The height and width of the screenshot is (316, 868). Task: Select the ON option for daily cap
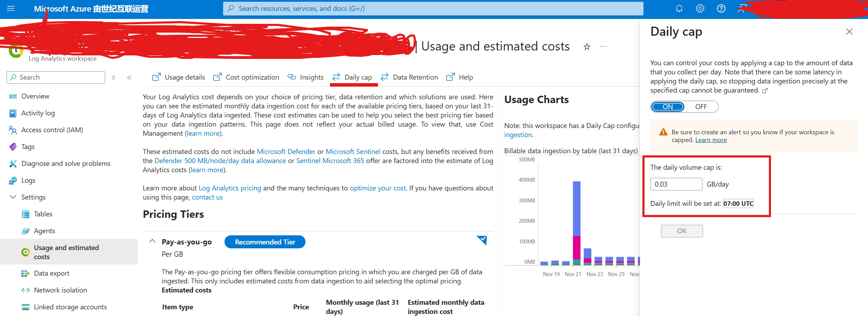[x=668, y=107]
